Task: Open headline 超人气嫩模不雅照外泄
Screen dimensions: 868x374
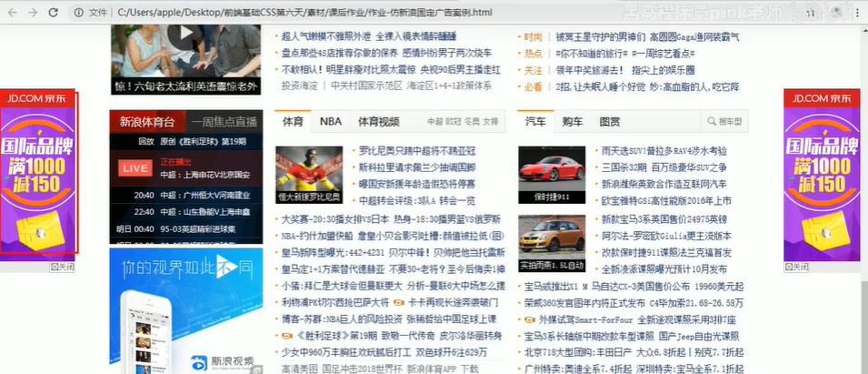Action: coord(326,37)
